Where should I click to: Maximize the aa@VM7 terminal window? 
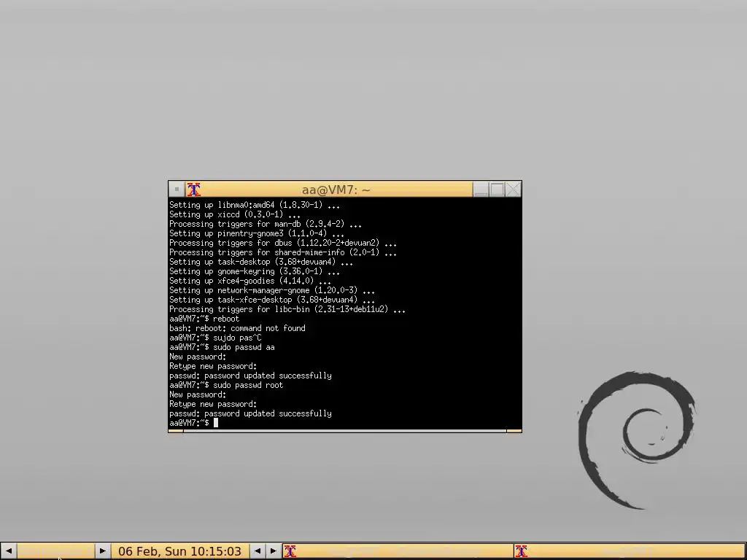[x=497, y=189]
